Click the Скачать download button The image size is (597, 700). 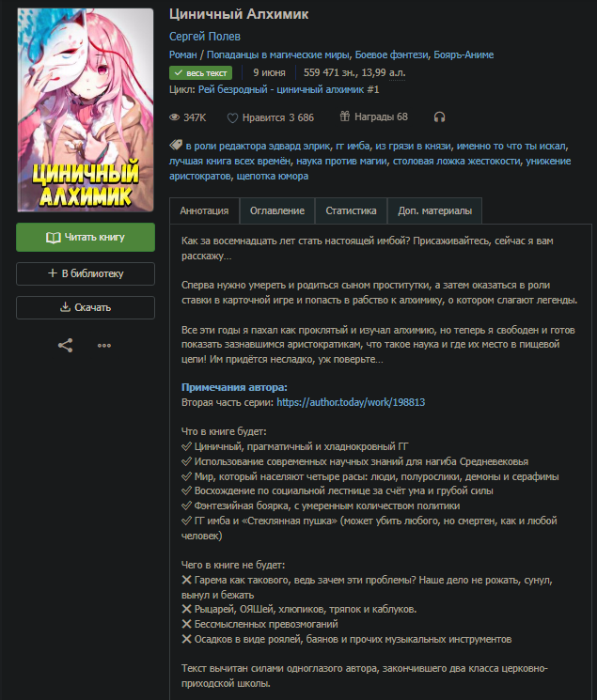click(x=86, y=307)
